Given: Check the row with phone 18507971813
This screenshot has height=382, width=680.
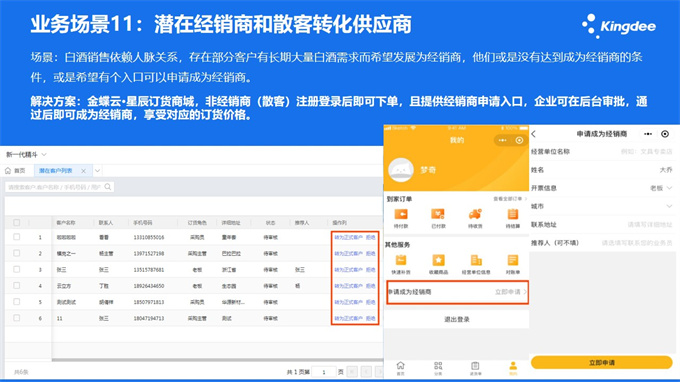Looking at the screenshot, I should pos(16,302).
